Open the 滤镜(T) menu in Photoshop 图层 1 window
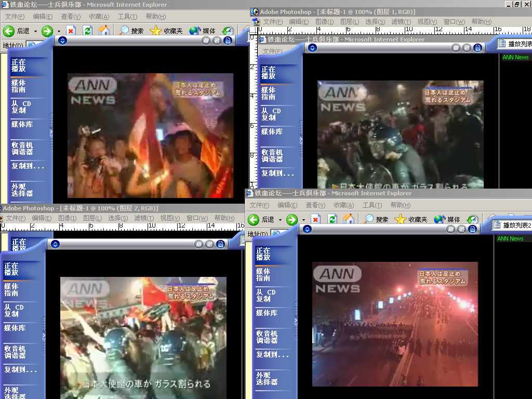532x399 pixels. [401, 22]
